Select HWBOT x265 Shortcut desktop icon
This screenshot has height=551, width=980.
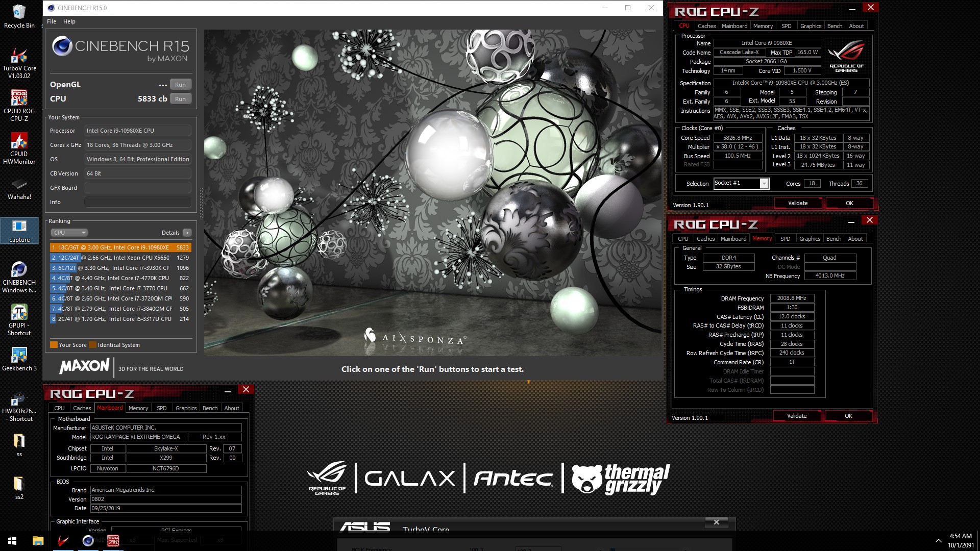point(19,406)
